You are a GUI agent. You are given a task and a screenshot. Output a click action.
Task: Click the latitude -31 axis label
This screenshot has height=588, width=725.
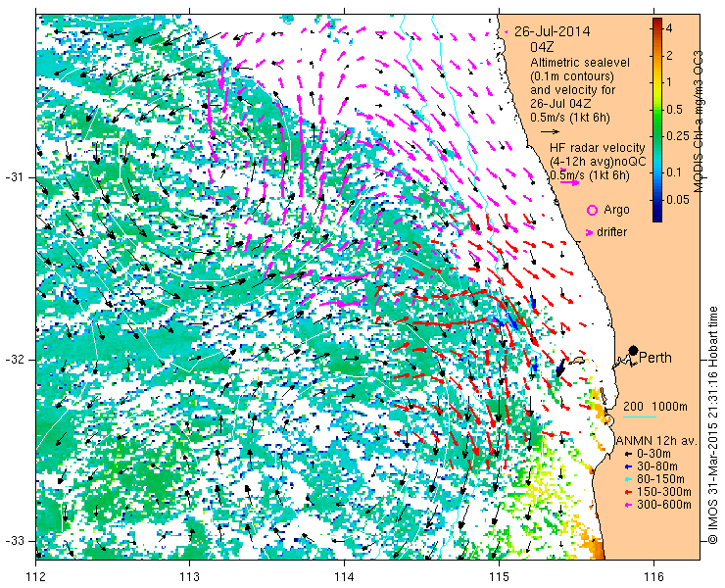(x=14, y=177)
